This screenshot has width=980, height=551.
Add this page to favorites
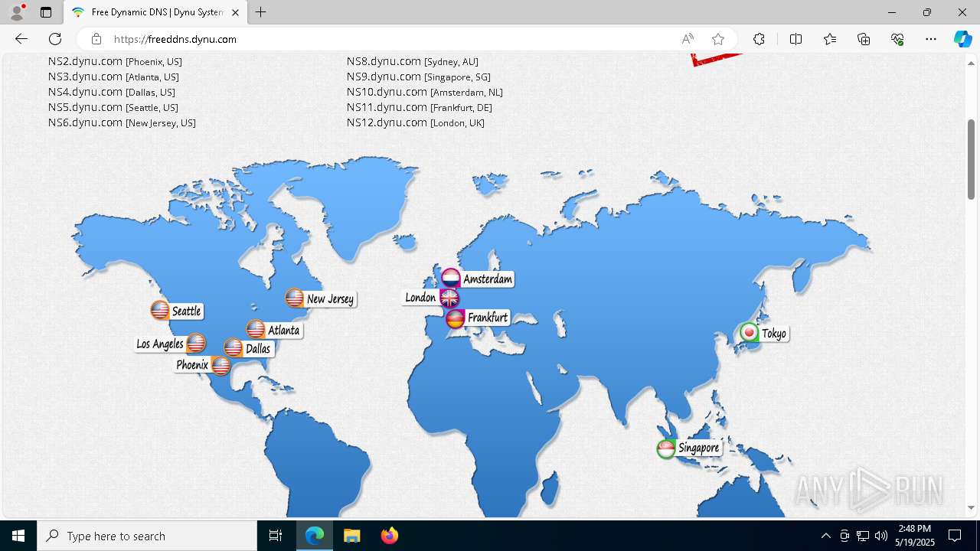[718, 39]
